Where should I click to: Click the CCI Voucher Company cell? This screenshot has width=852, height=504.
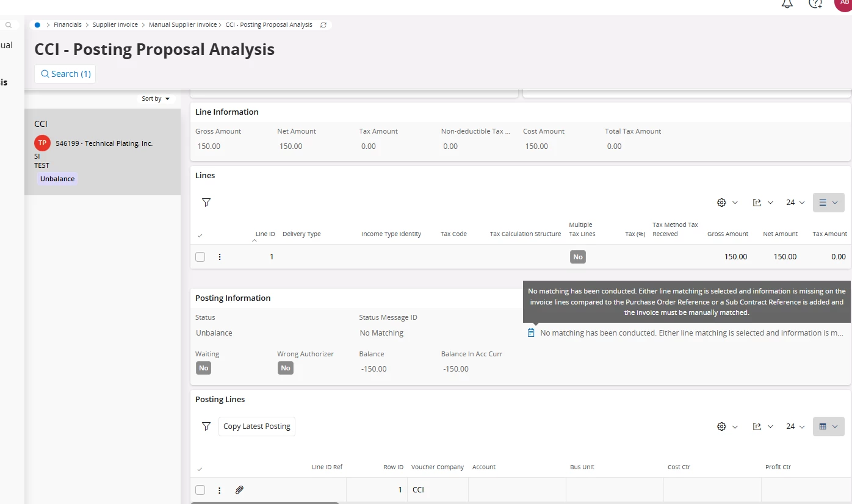(438, 490)
